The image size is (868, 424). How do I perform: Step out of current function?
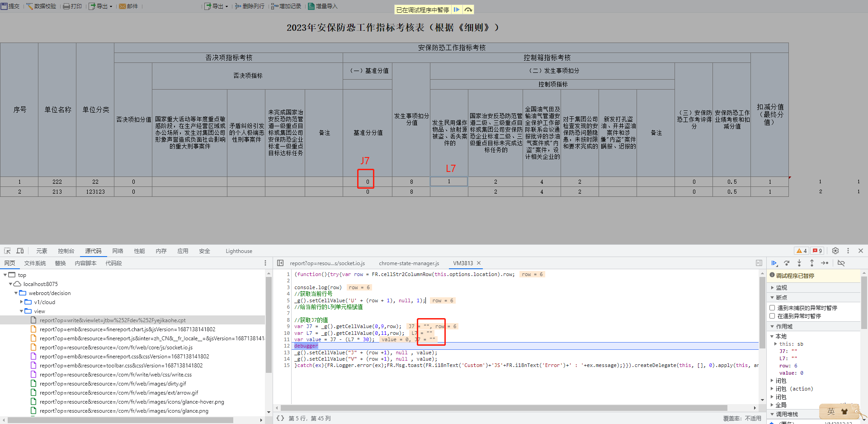(x=812, y=263)
